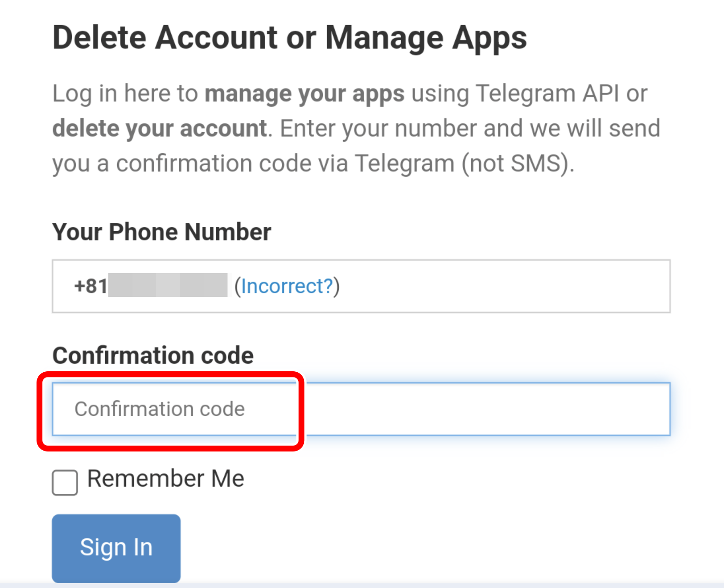
Task: Click the blurred phone number digits
Action: (x=168, y=285)
